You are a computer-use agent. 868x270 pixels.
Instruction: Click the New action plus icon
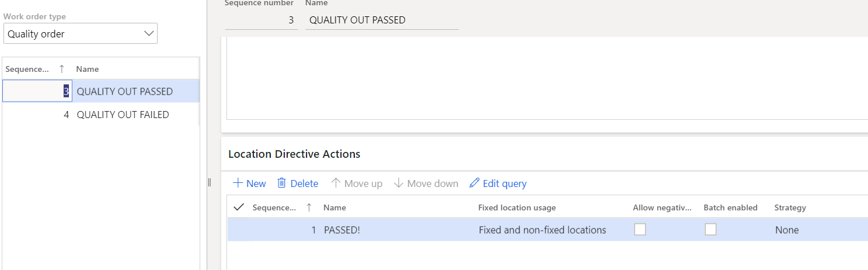(238, 184)
